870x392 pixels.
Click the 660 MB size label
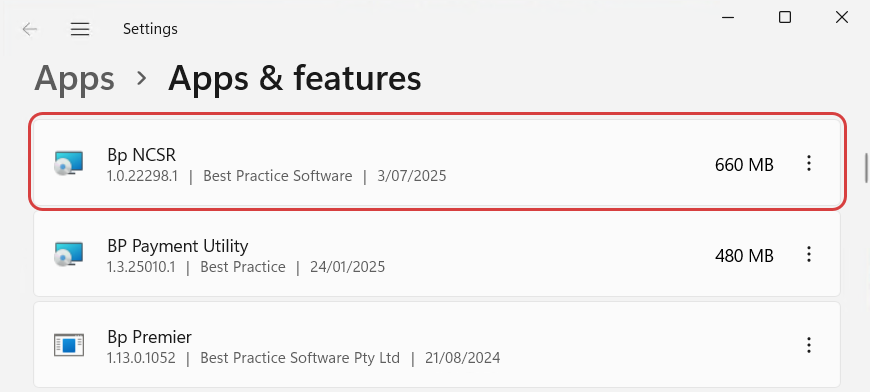coord(744,165)
